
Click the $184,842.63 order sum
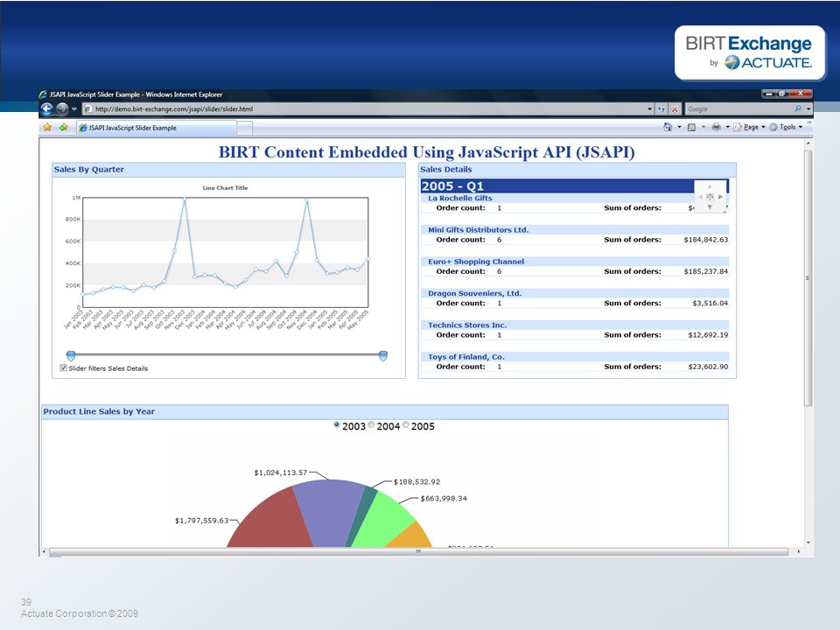click(705, 240)
